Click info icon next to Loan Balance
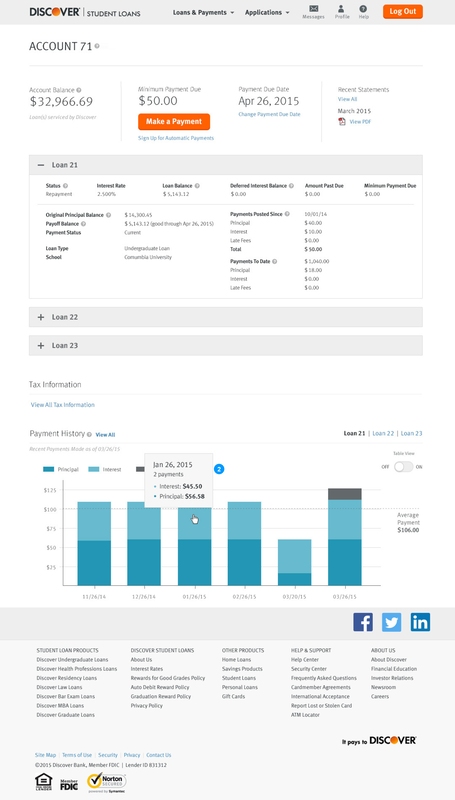The height and width of the screenshot is (800, 455). click(197, 186)
